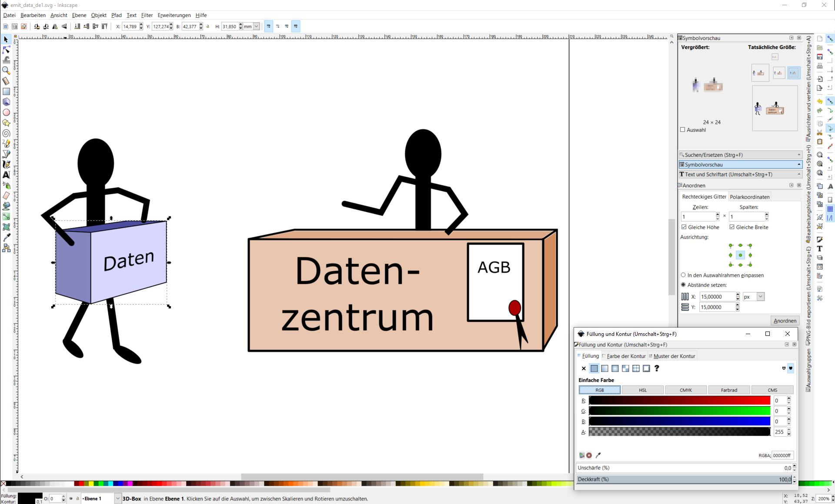Select the Spiral tool
The width and height of the screenshot is (835, 504).
pos(6,133)
